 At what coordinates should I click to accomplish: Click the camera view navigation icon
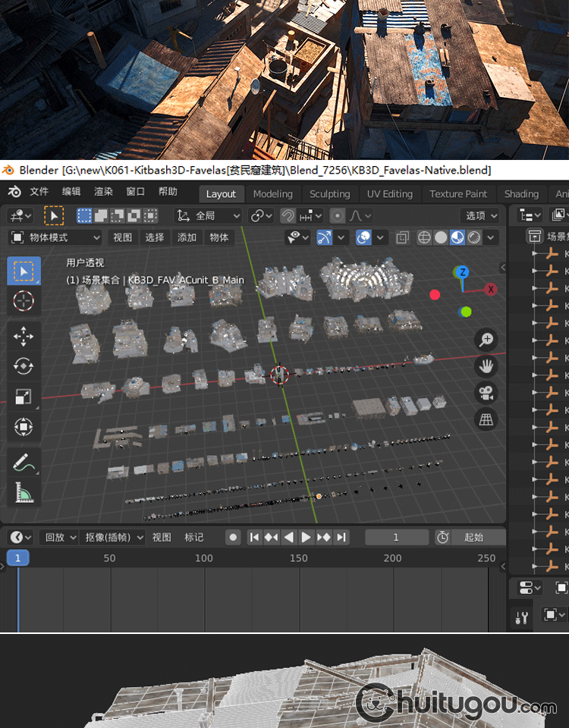point(486,392)
